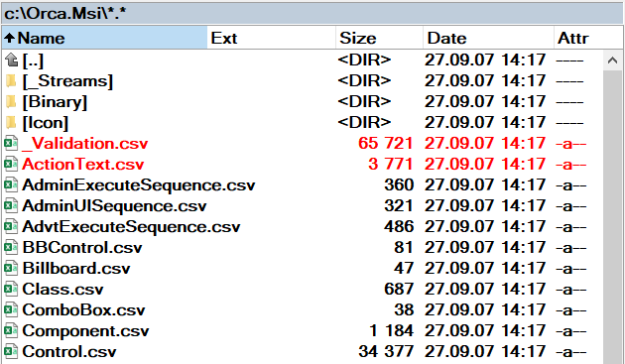
Task: Click the size value 687
Action: (399, 289)
